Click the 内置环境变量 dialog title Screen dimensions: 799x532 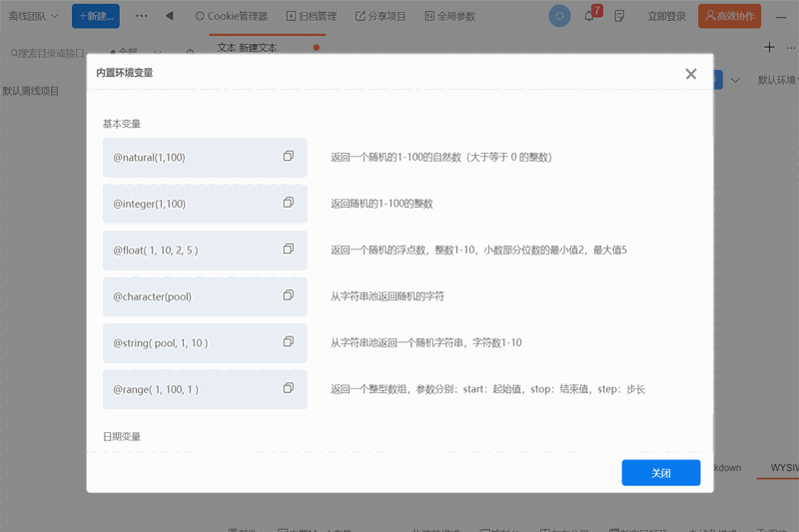pyautogui.click(x=125, y=73)
